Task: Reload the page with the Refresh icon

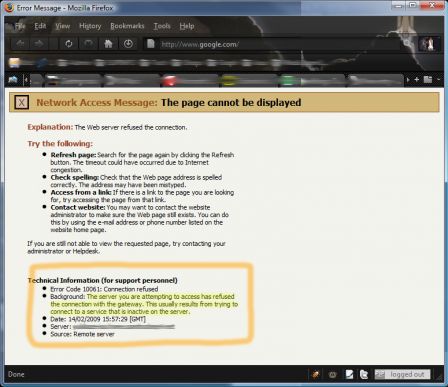Action: [x=69, y=44]
